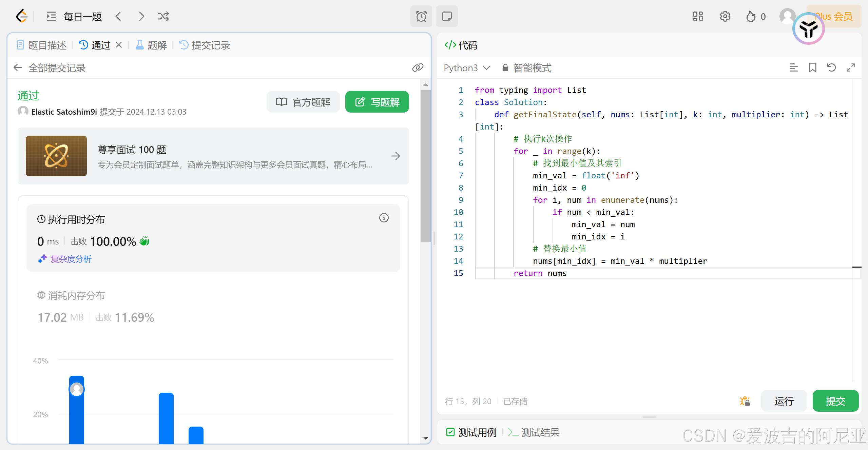Expand editor to fullscreen
Viewport: 868px width, 450px height.
pos(850,67)
